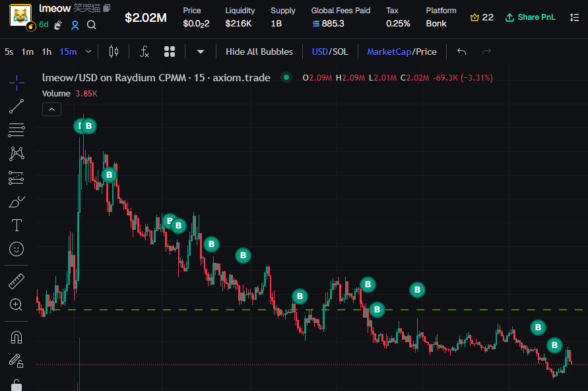
Task: Toggle stay in drawing mode pencil-lock
Action: point(16,361)
